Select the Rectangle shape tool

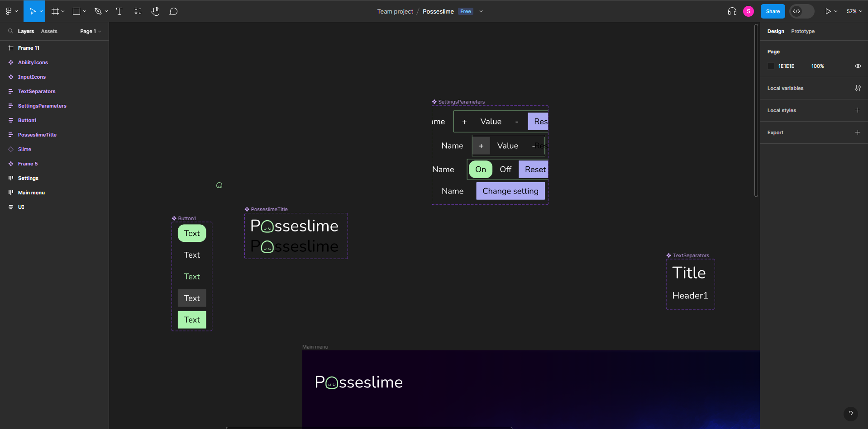click(x=76, y=11)
